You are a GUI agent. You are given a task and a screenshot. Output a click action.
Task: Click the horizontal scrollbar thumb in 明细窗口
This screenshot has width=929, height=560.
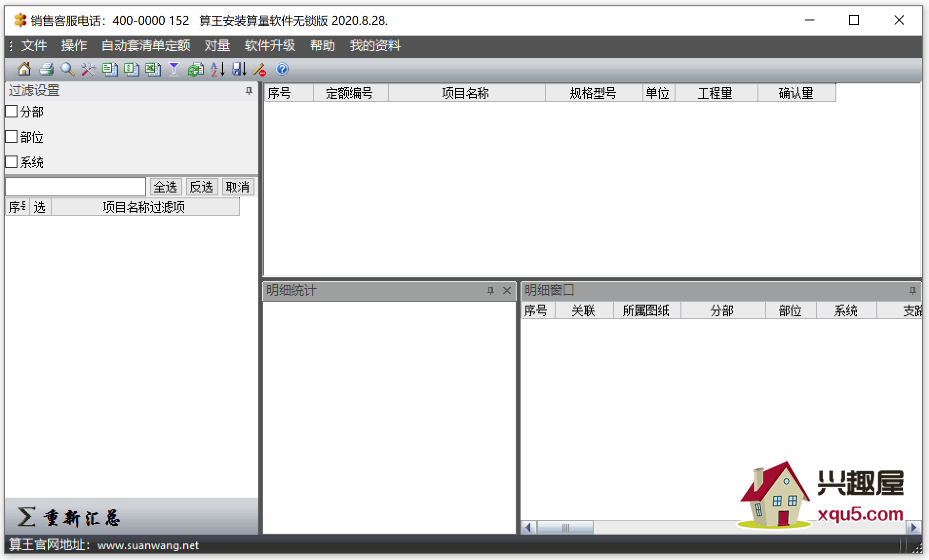[x=565, y=527]
